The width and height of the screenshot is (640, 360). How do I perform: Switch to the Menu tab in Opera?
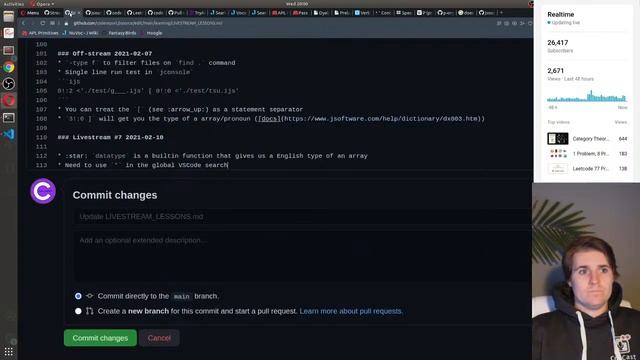[x=30, y=13]
